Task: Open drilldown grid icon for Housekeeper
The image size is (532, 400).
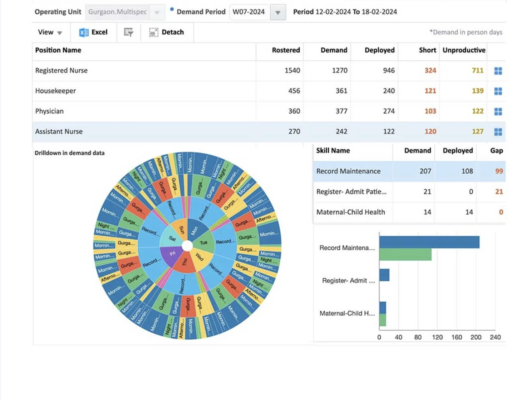Action: 498,91
